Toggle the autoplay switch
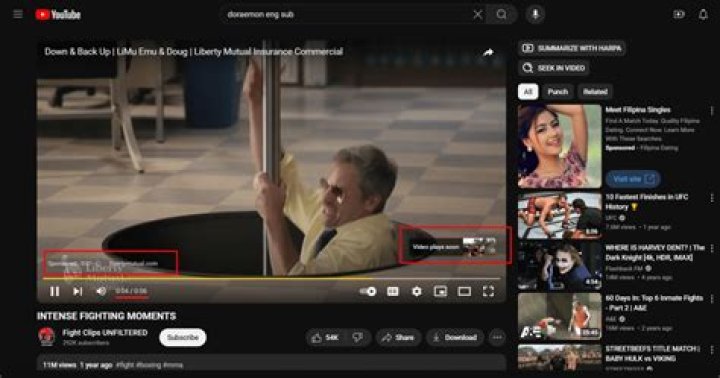 click(x=368, y=291)
